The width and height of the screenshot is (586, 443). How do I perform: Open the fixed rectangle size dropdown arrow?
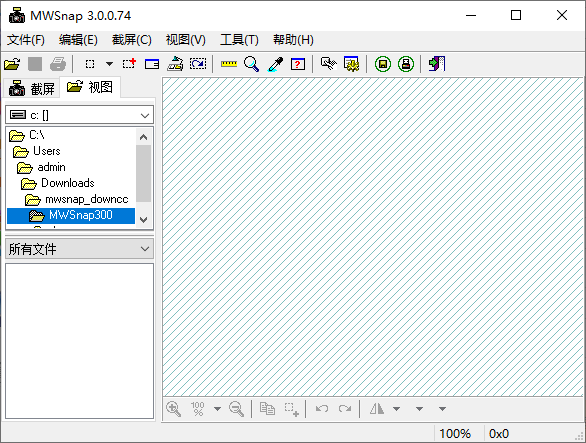point(109,64)
